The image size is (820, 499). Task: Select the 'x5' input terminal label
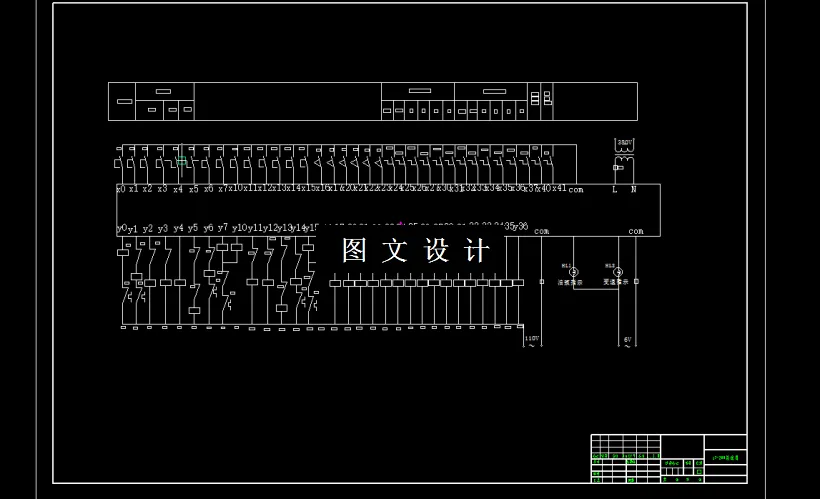pos(193,189)
